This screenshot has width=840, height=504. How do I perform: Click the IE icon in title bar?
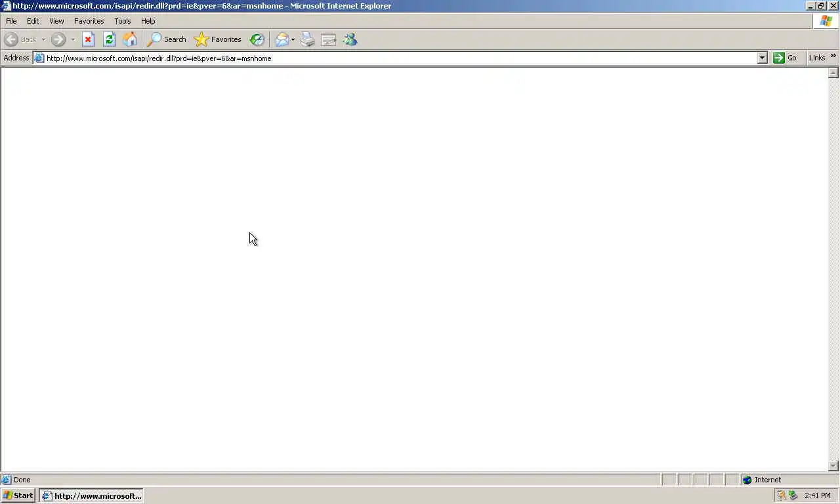coord(6,6)
